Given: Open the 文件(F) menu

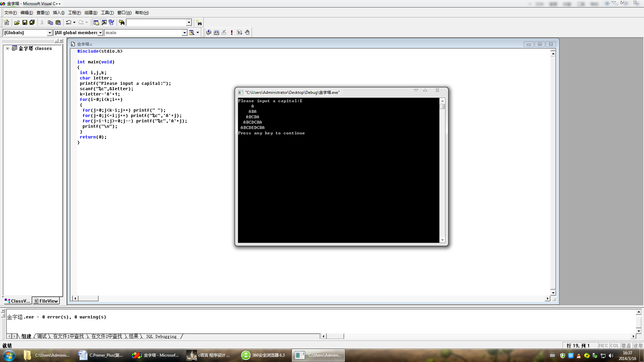Looking at the screenshot, I should click(x=10, y=13).
